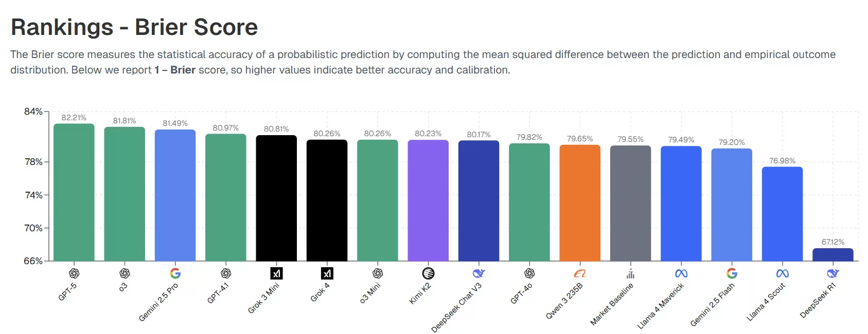Click the Market Baseline chart icon
This screenshot has height=334, width=868.
630,273
